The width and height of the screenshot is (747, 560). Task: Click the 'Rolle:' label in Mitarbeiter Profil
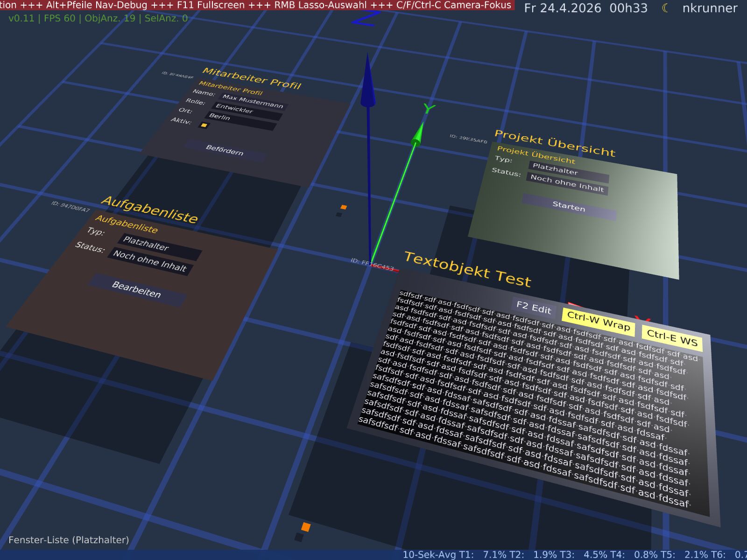pos(195,101)
